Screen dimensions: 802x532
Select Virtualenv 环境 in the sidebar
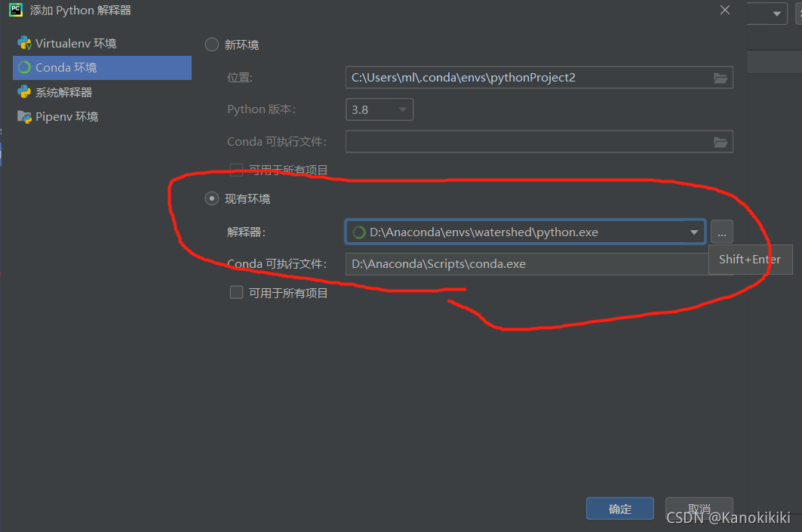pyautogui.click(x=102, y=44)
